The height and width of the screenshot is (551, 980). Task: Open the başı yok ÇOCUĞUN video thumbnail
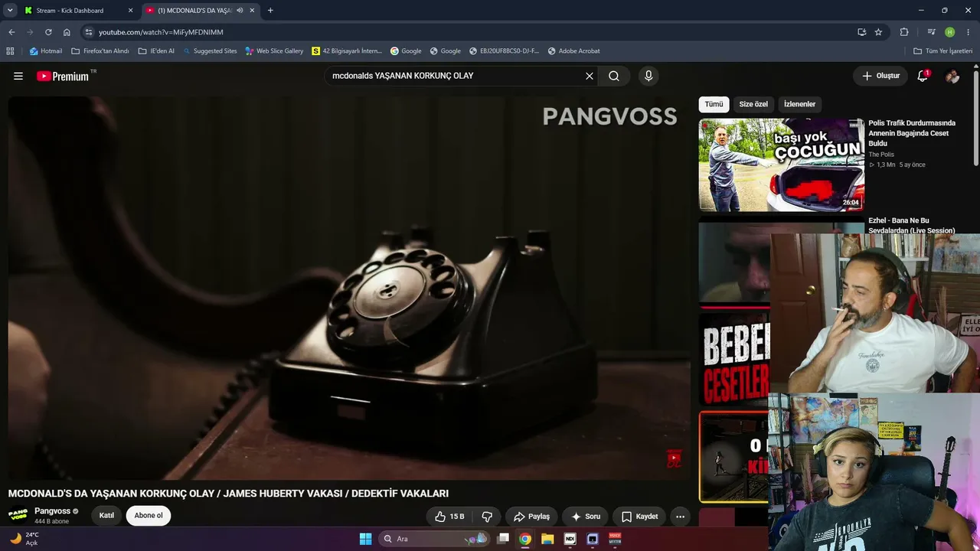click(x=781, y=165)
